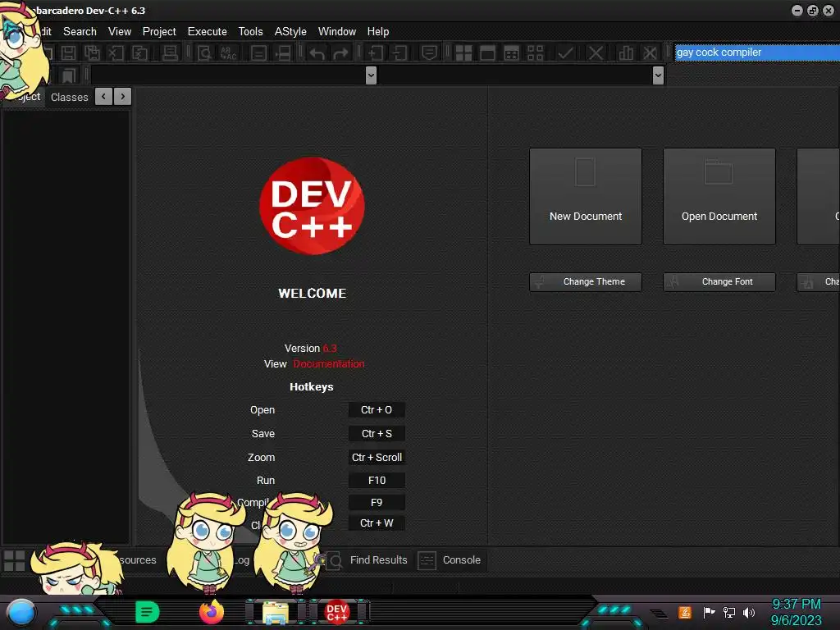Click the Ctr + S hotkey box

[377, 433]
